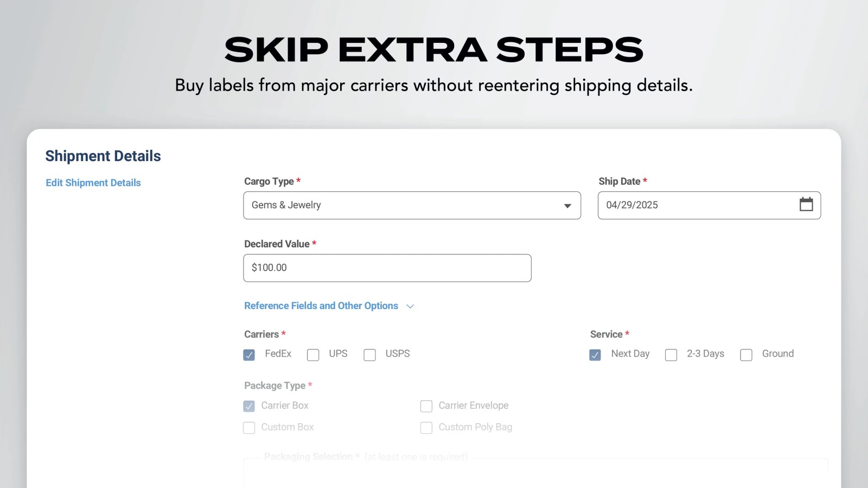Check the Custom Poly Bag package type

click(426, 427)
